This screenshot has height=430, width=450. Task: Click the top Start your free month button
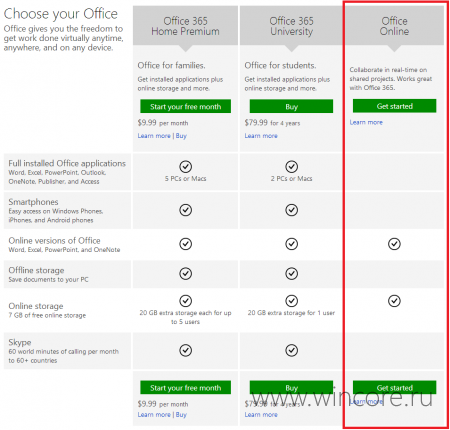185,106
